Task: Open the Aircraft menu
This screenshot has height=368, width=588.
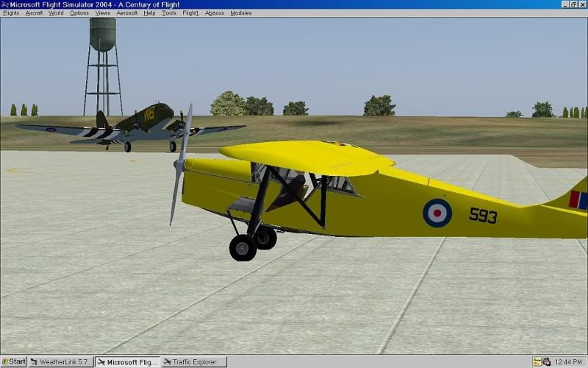Action: [x=34, y=13]
